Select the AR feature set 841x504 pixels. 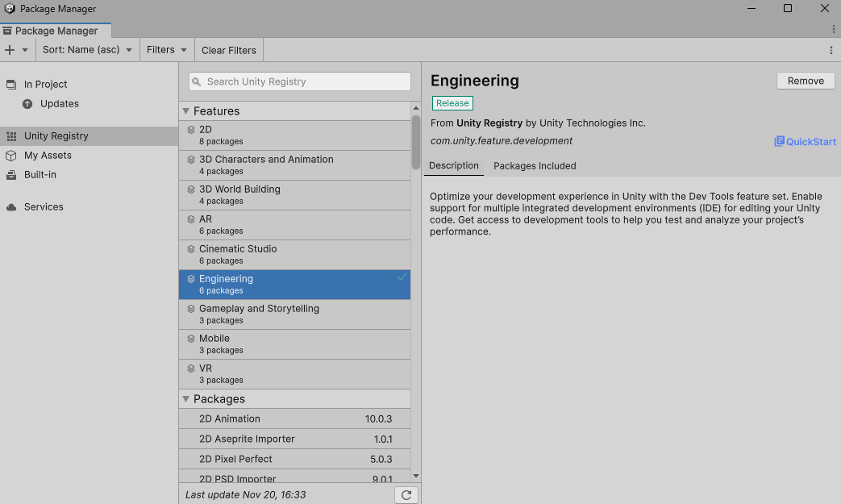(295, 225)
